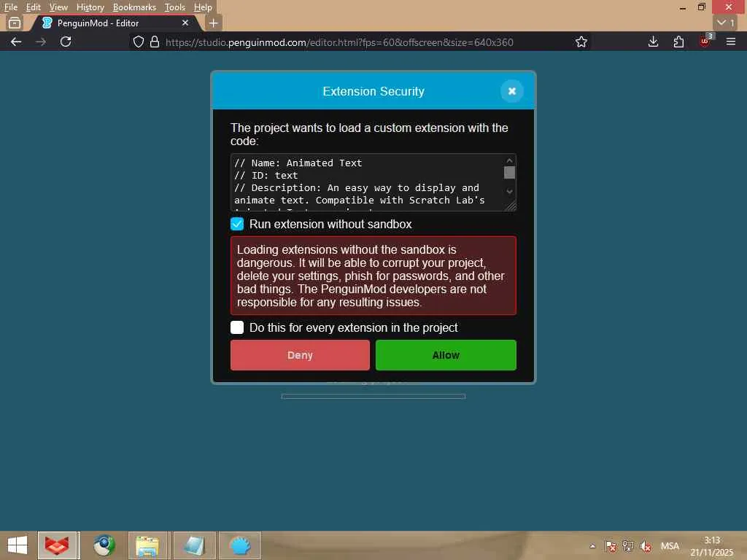This screenshot has height=560, width=747.
Task: Open the Firefox hamburger menu
Action: [731, 42]
